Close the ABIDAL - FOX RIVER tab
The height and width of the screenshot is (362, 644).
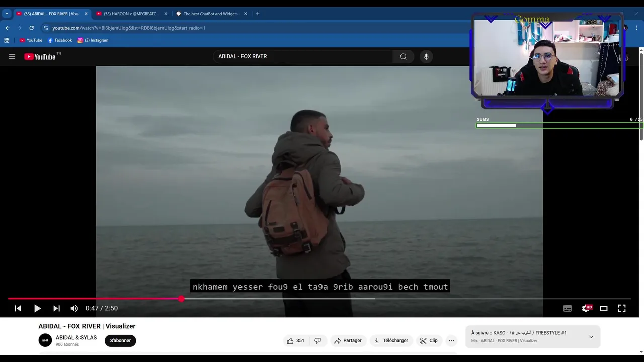[86, 14]
